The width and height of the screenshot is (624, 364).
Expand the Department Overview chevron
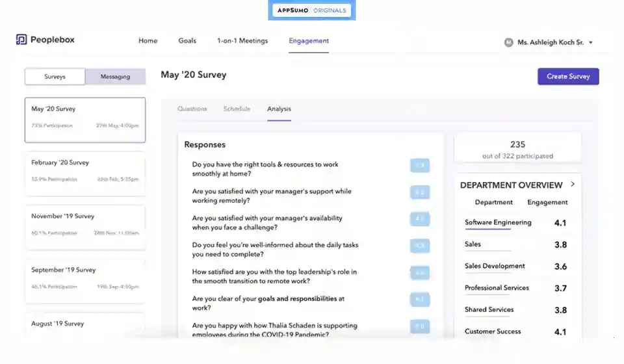point(573,185)
